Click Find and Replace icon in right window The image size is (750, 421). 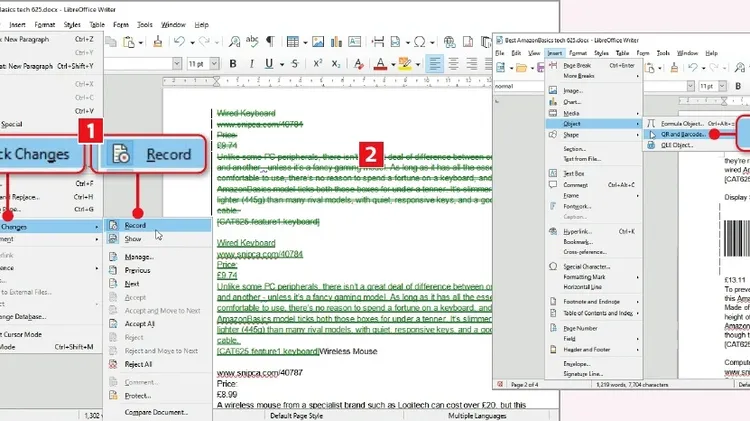[x=740, y=68]
